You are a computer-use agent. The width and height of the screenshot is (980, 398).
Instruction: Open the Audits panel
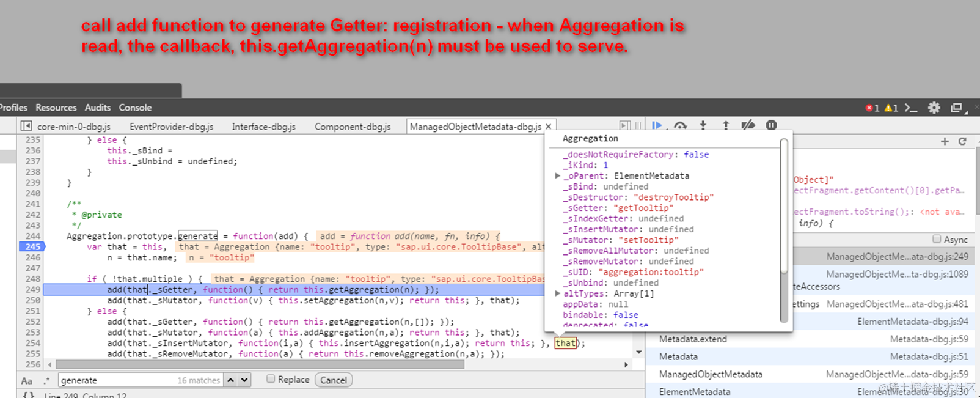click(98, 108)
